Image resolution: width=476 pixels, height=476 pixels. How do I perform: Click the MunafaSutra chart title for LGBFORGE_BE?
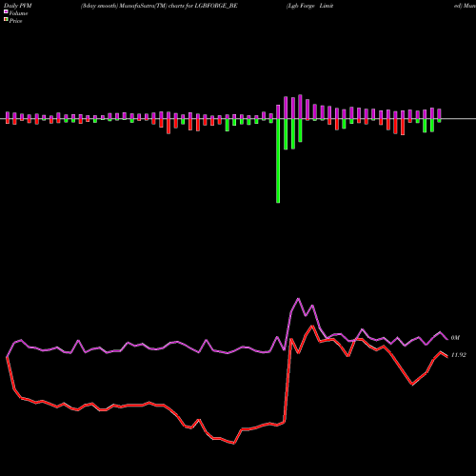(x=159, y=6)
